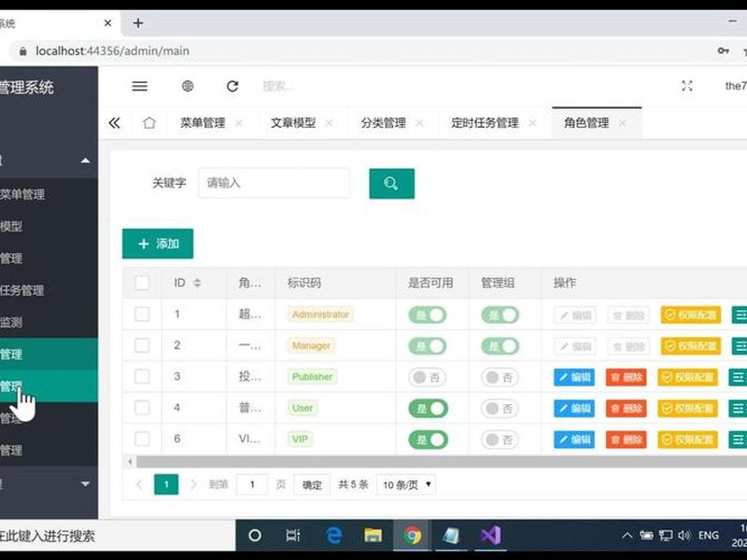Image resolution: width=747 pixels, height=560 pixels.
Task: Click 删除 for the User row
Action: point(626,409)
